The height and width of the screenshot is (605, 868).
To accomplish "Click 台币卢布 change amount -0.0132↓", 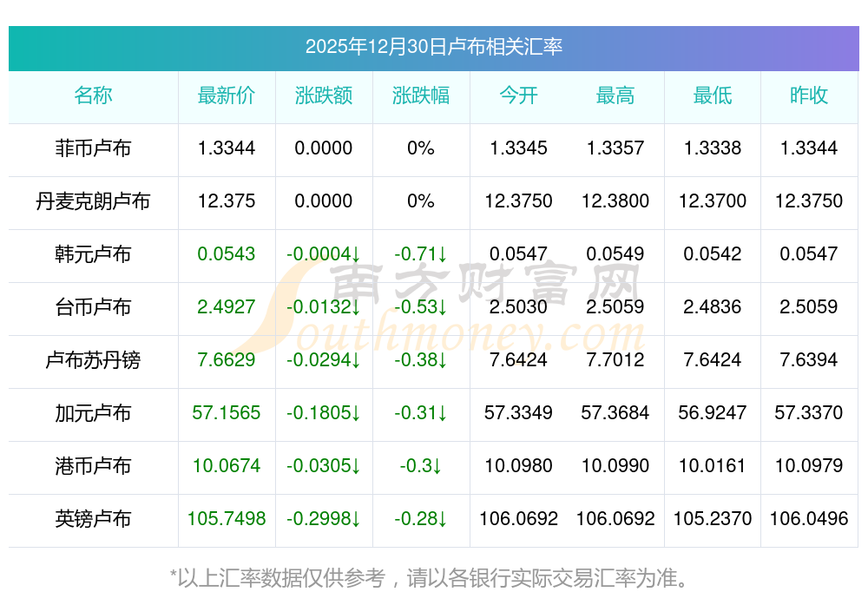I will [x=324, y=306].
